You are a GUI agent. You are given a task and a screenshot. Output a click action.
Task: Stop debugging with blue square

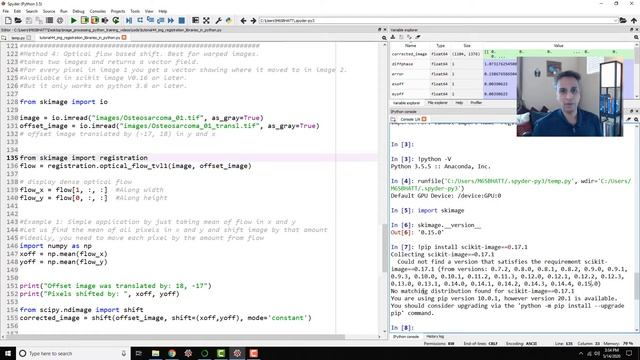pos(182,20)
